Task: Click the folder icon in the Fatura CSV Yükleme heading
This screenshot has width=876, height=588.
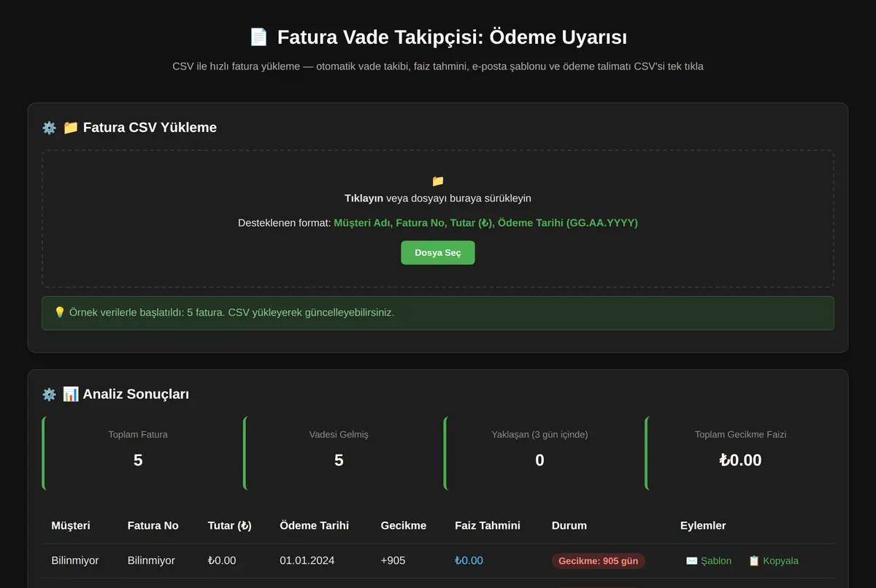Action: [x=71, y=128]
